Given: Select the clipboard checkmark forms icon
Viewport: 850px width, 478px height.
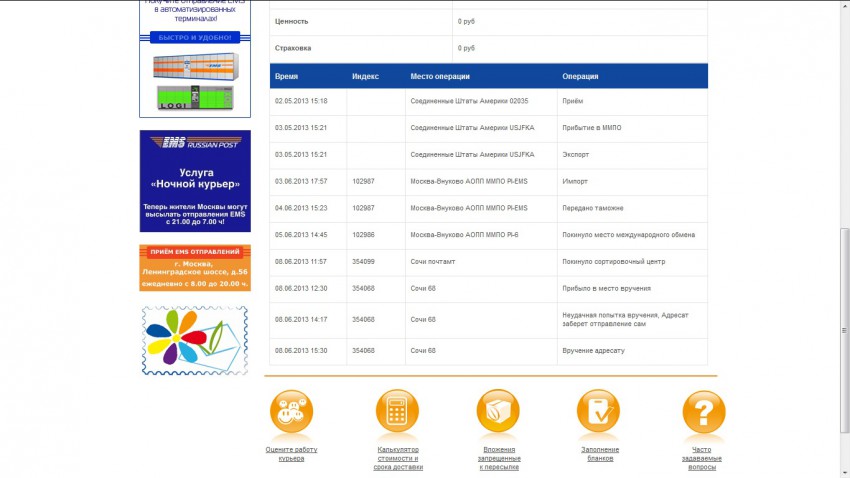Looking at the screenshot, I should pyautogui.click(x=599, y=412).
